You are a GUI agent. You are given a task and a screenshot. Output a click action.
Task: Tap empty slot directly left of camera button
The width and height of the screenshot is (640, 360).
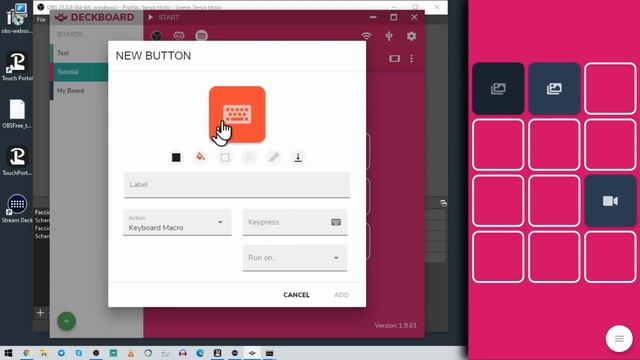554,201
